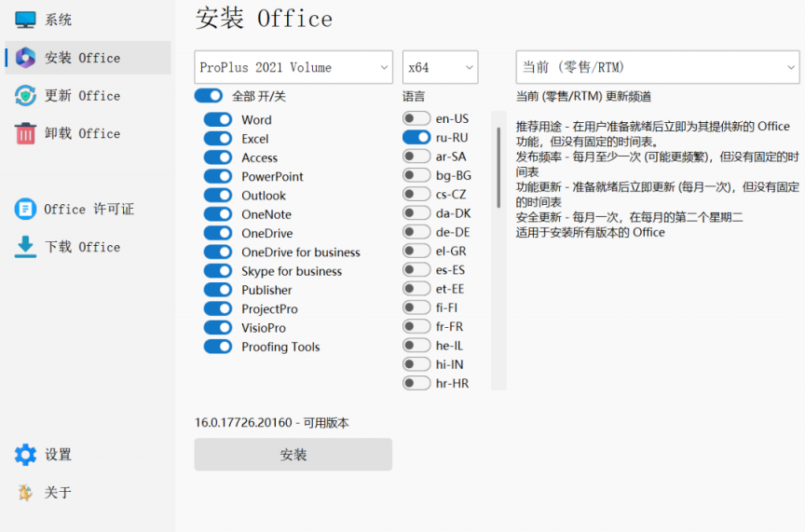Viewport: 805px width, 532px height.
Task: Click the language list vertical scrollbar
Action: (x=498, y=168)
